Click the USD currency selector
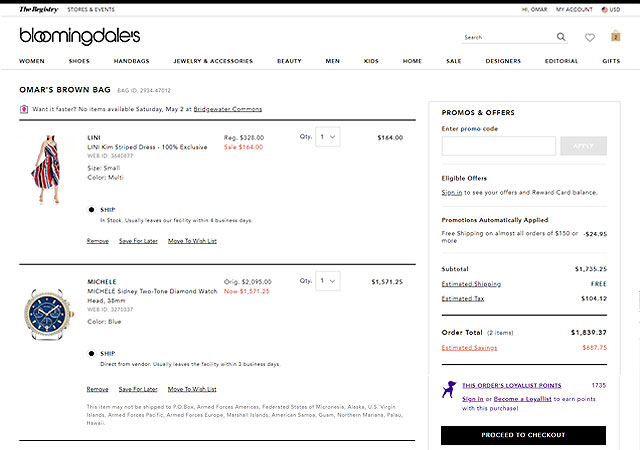Screen dimensions: 640x450 point(615,9)
